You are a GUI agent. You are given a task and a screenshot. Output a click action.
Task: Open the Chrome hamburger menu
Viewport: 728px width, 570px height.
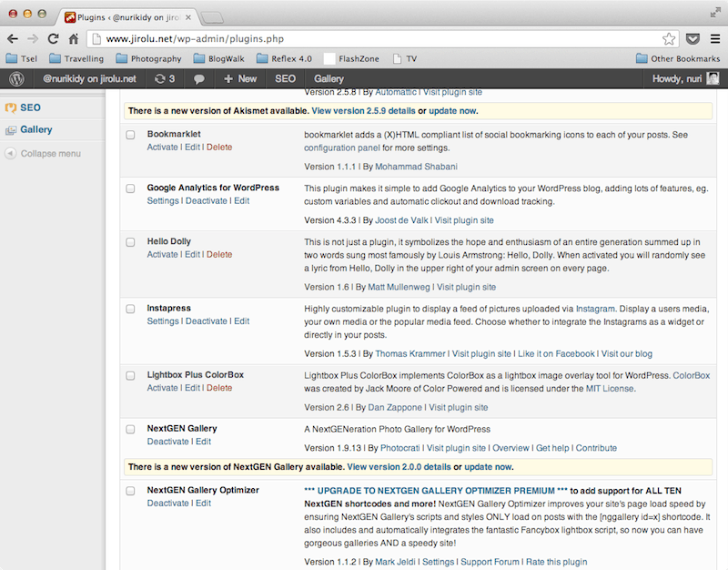[714, 39]
